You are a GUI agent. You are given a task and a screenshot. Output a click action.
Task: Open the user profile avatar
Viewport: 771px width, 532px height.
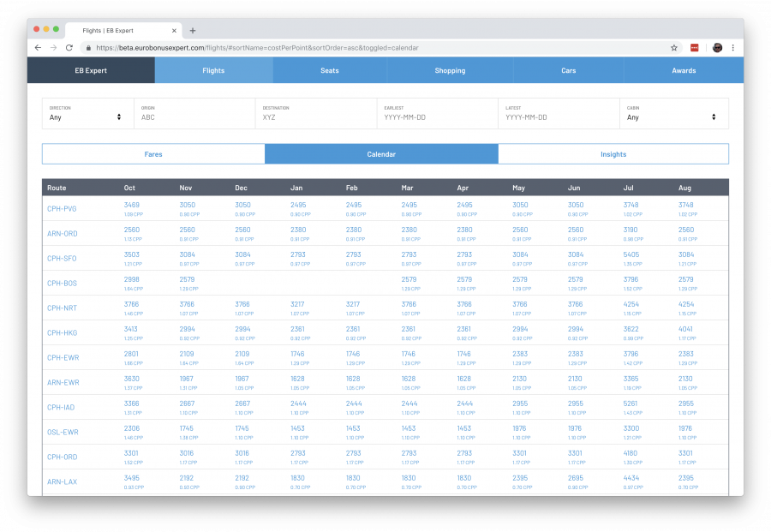[717, 48]
